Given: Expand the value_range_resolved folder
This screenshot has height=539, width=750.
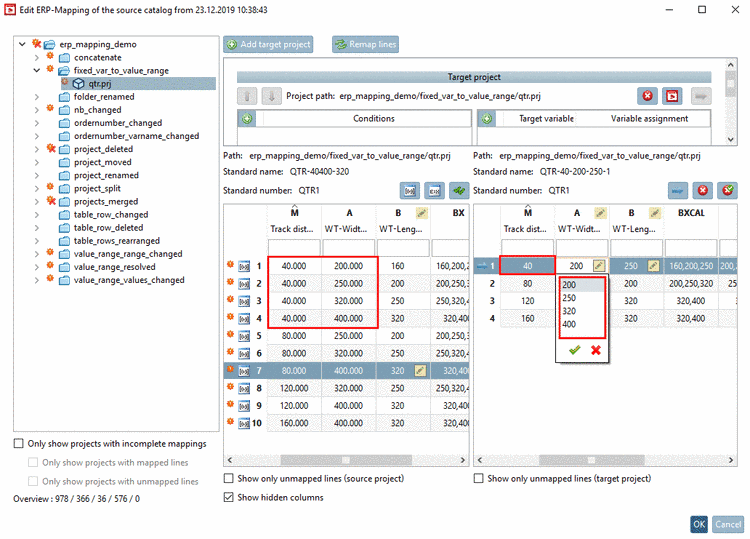Looking at the screenshot, I should [37, 267].
